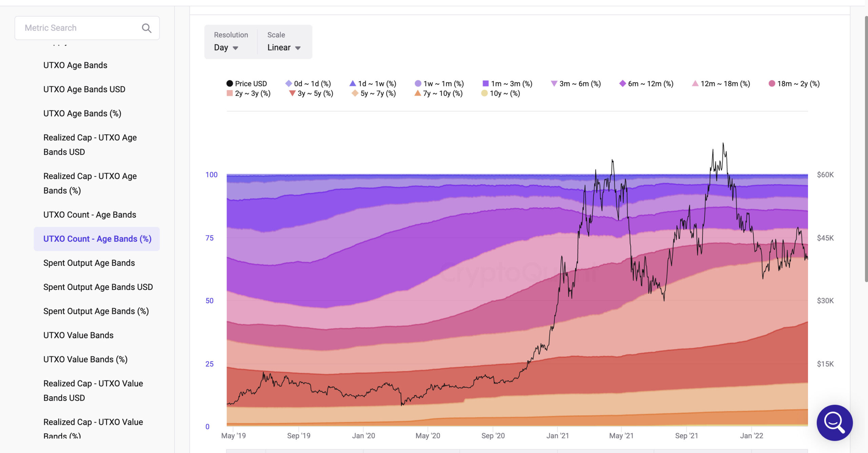Hide the 3y ~ 5y (%) legend series
This screenshot has height=453, width=868.
tap(311, 93)
